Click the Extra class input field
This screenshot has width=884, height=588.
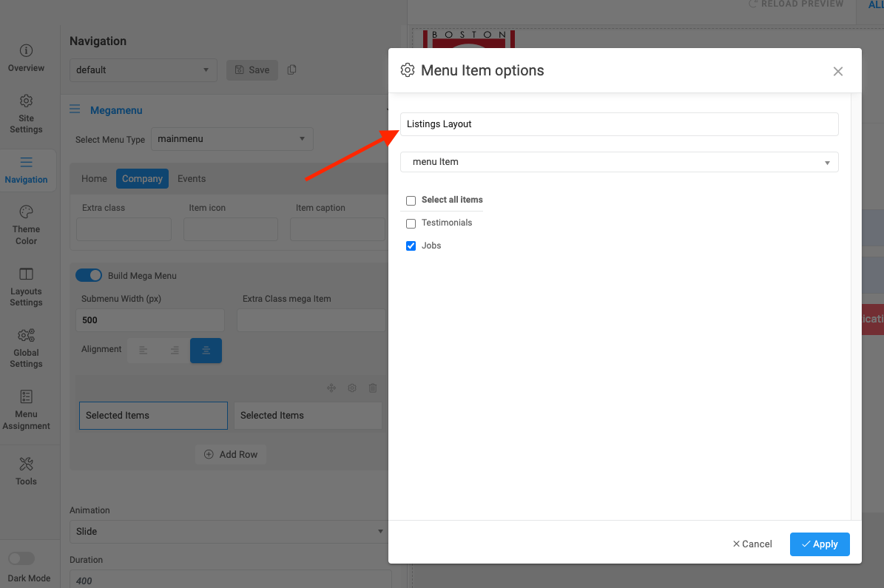pyautogui.click(x=124, y=229)
